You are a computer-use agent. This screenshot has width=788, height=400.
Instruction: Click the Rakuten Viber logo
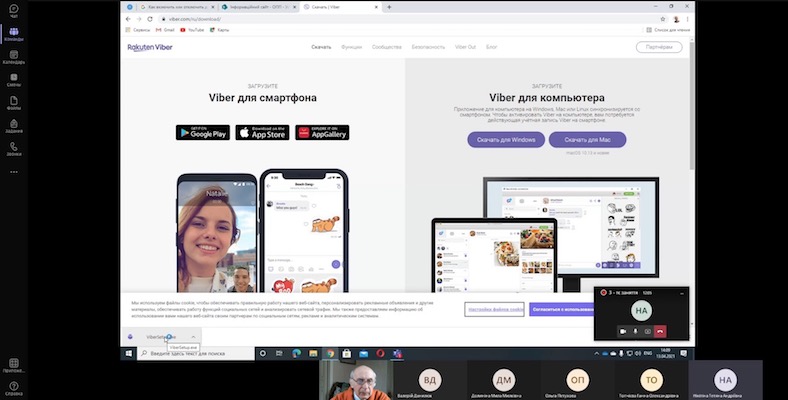(x=150, y=47)
